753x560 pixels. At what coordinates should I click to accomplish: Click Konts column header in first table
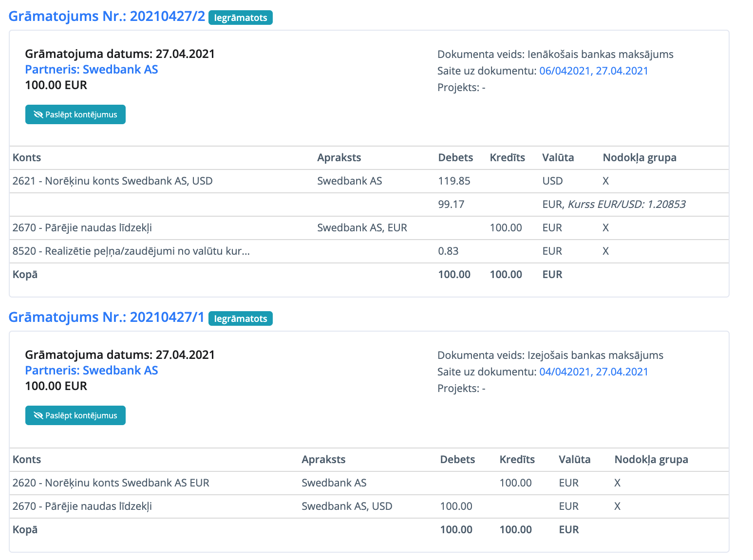coord(27,158)
